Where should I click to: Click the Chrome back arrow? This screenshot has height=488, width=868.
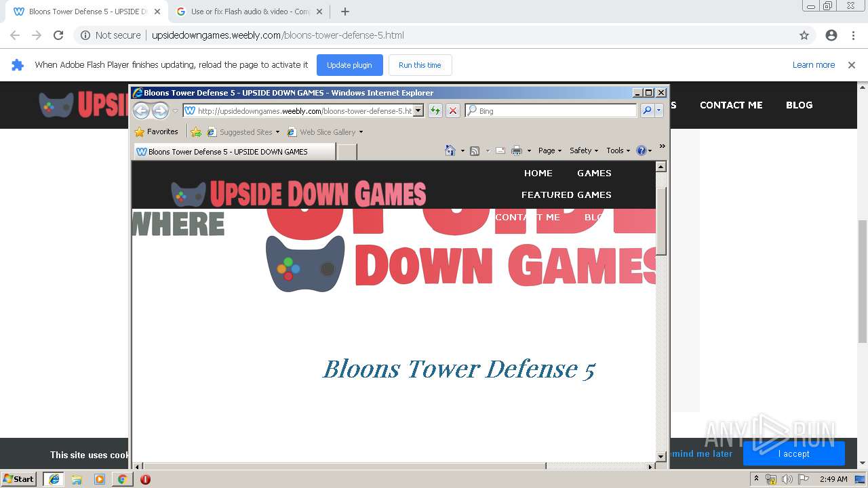pyautogui.click(x=15, y=35)
